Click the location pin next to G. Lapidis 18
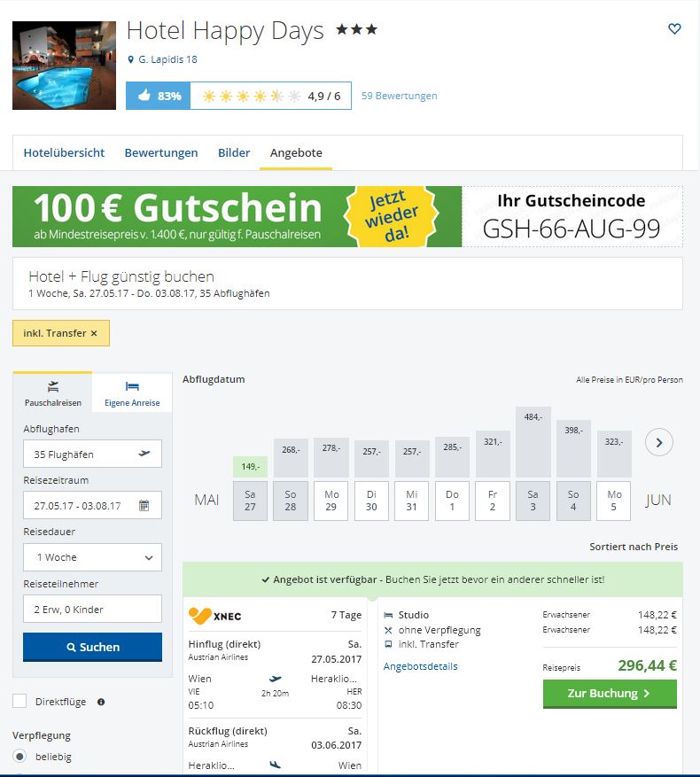The height and width of the screenshot is (777, 700). click(x=130, y=59)
